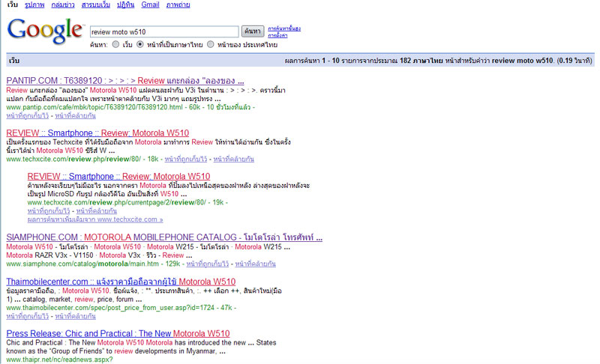Open 'Press Release: Chic and Practical' result
Image resolution: width=600 pixels, height=364 pixels.
118,333
